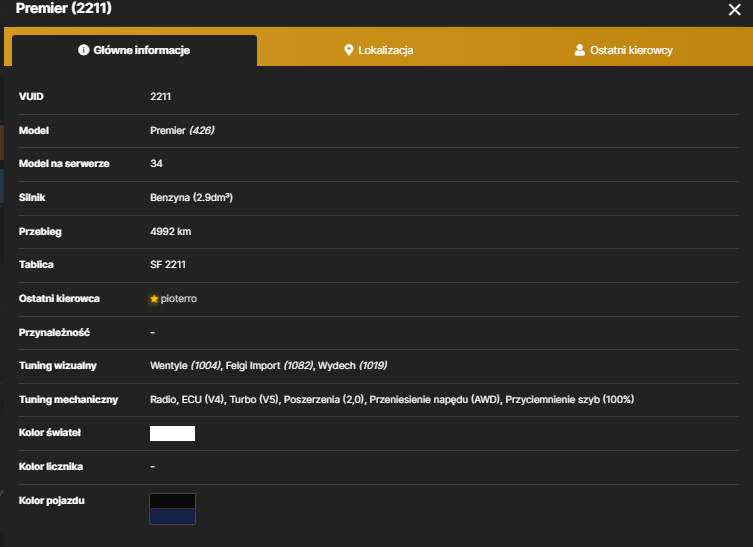Open the Ostatni kierowcy tab

click(x=623, y=50)
